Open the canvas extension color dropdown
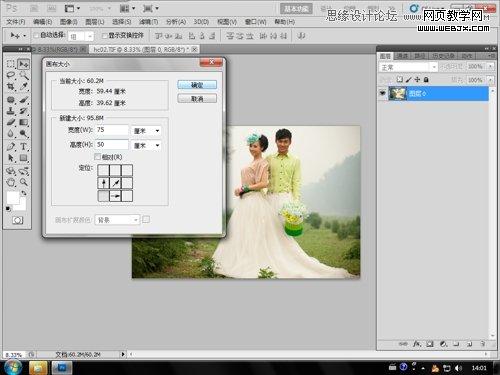The image size is (500, 375). pyautogui.click(x=117, y=220)
